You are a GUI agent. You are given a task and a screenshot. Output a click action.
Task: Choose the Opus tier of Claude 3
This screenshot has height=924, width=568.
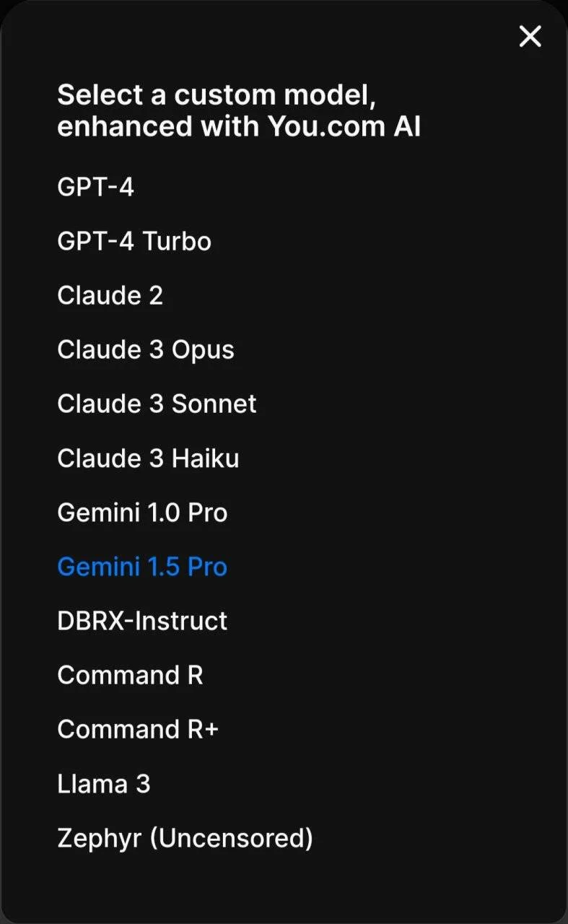(x=146, y=349)
